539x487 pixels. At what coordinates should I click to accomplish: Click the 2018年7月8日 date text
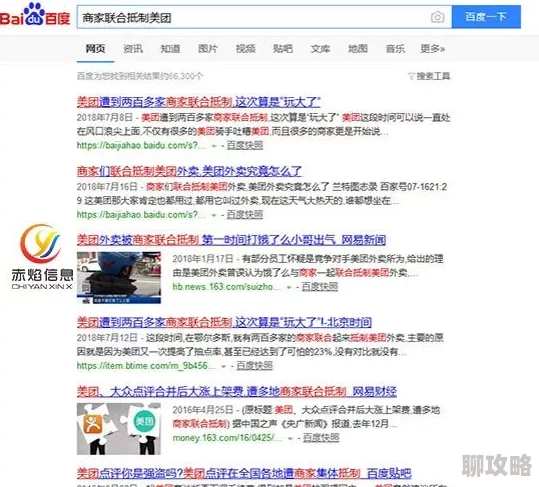pyautogui.click(x=105, y=118)
